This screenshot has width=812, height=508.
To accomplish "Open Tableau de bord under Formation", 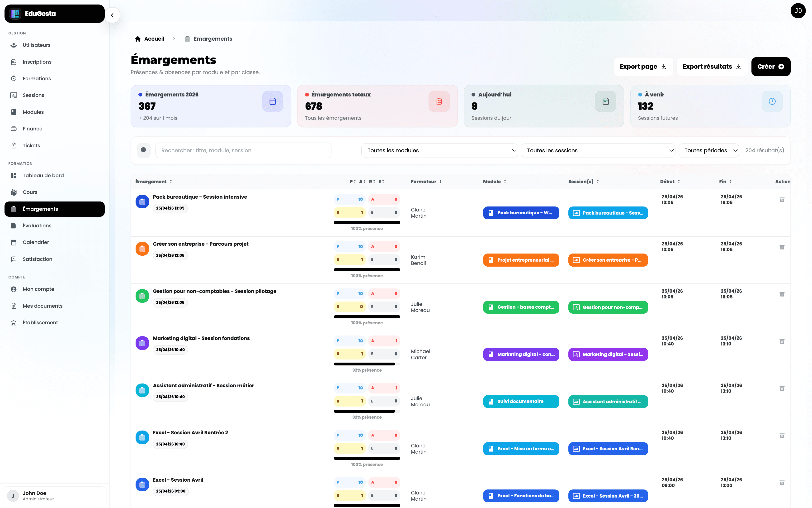I will [x=44, y=175].
